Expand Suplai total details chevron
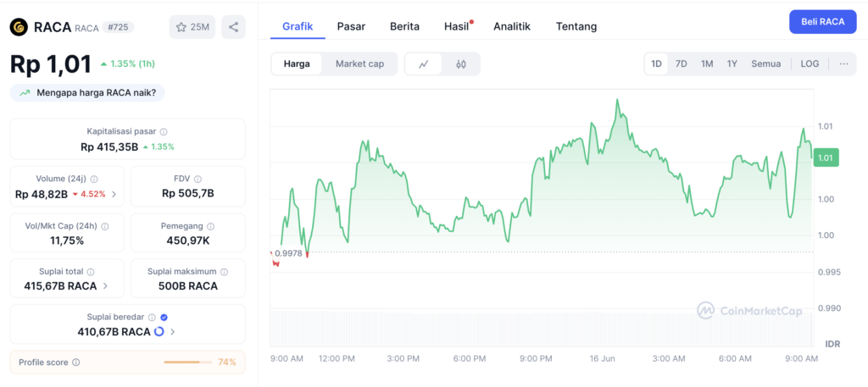868x387 pixels. [x=105, y=286]
